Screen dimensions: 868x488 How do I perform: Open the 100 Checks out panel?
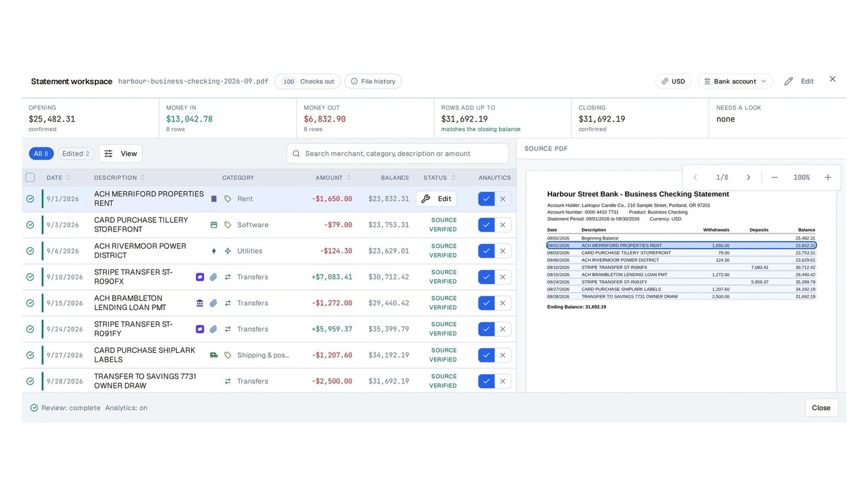pos(308,81)
